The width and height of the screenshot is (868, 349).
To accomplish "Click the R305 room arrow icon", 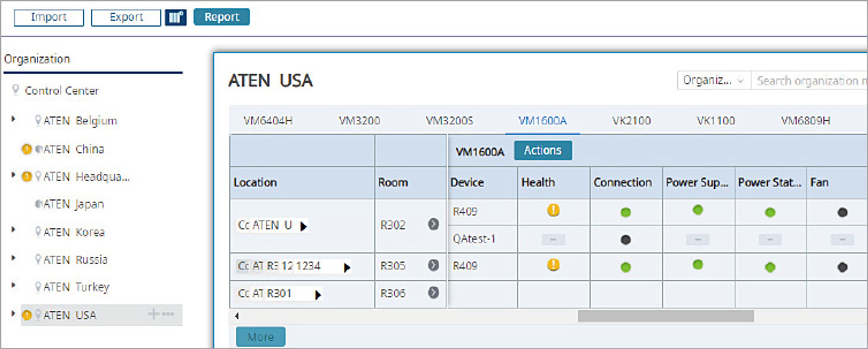I will pos(433,265).
